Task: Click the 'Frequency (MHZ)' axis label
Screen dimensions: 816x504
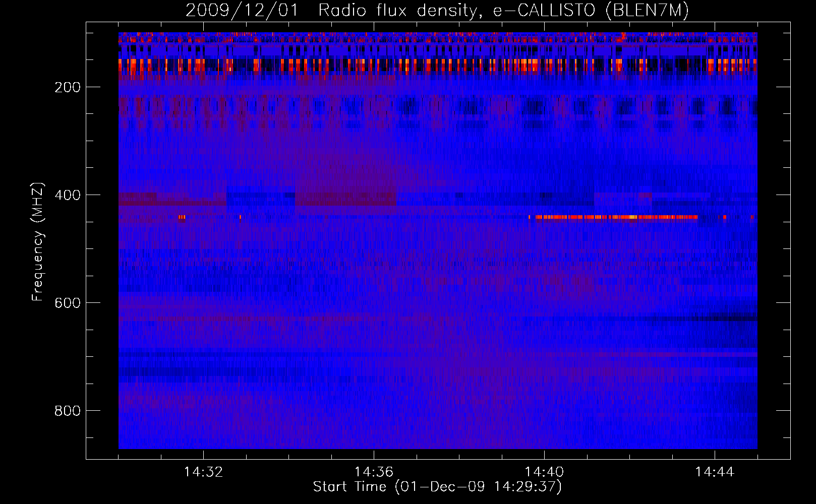Action: pos(38,241)
